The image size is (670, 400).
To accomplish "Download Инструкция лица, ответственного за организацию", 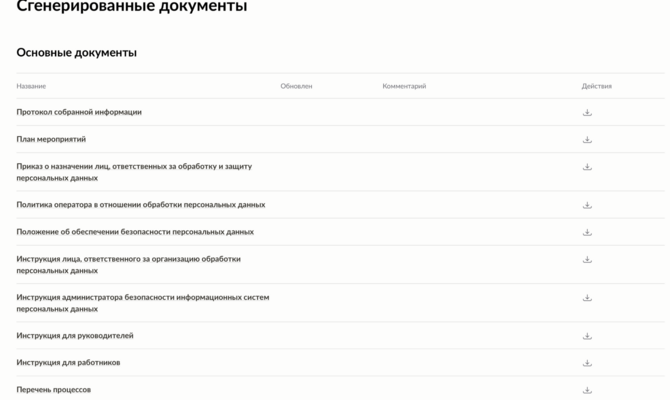I will pos(587,259).
